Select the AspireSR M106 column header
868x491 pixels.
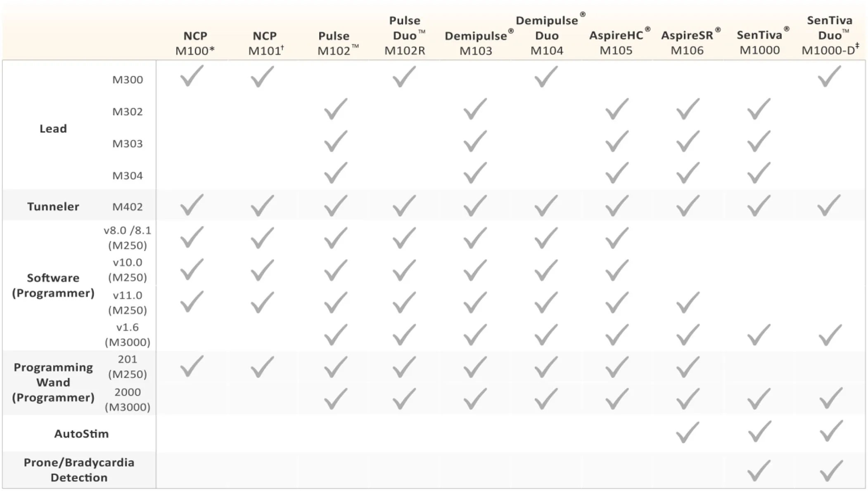[688, 42]
